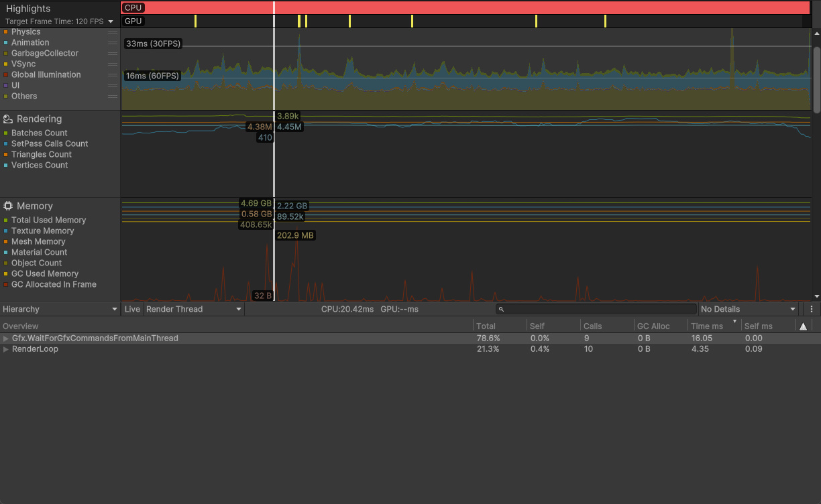
Task: Expand the Gfx.WaitForGfxCommandsFromMainThread row
Action: (6, 338)
